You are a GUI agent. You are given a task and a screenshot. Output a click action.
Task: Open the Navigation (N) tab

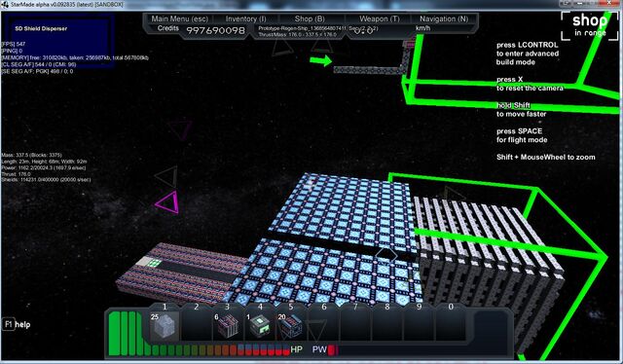click(444, 18)
